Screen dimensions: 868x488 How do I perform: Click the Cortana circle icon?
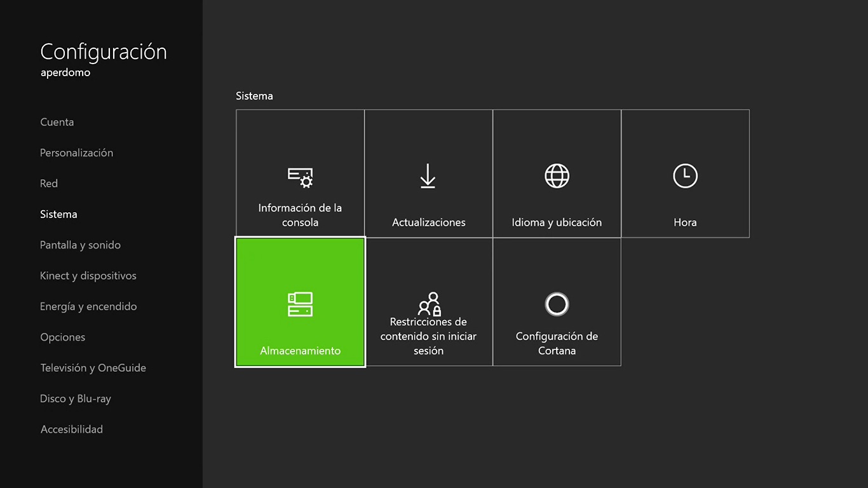click(x=557, y=304)
